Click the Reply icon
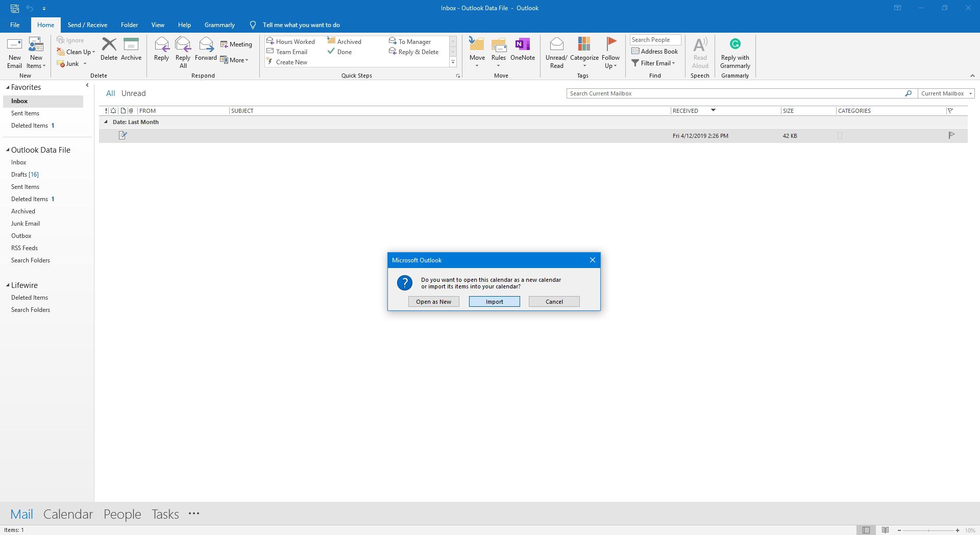The height and width of the screenshot is (535, 980). (x=161, y=50)
